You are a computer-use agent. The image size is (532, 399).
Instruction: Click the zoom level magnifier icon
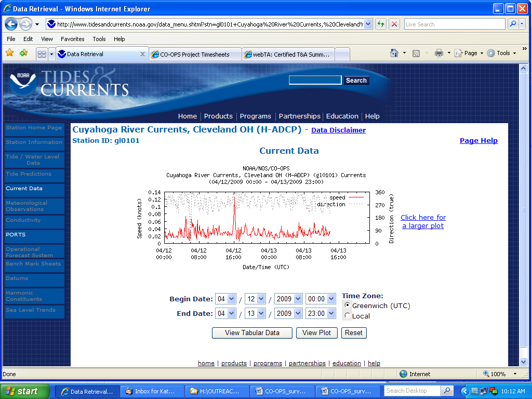pyautogui.click(x=486, y=374)
